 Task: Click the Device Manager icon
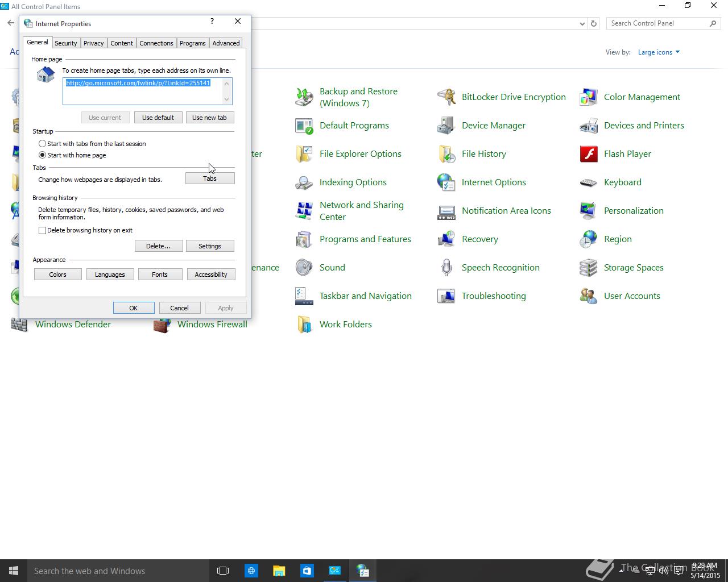[446, 126]
